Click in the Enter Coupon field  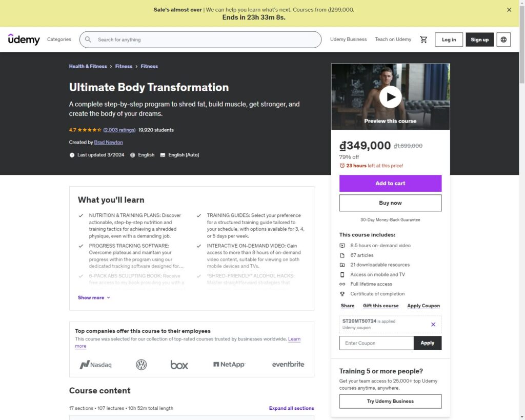tap(376, 343)
